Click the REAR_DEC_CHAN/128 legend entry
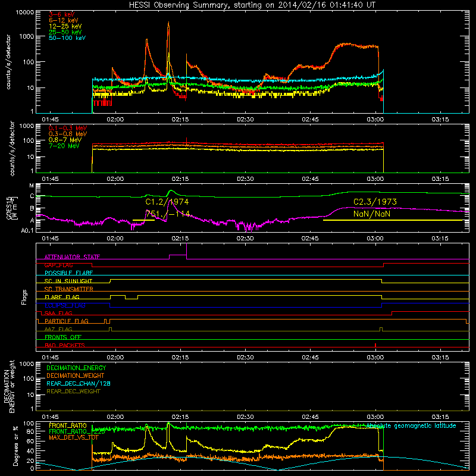 pyautogui.click(x=79, y=383)
